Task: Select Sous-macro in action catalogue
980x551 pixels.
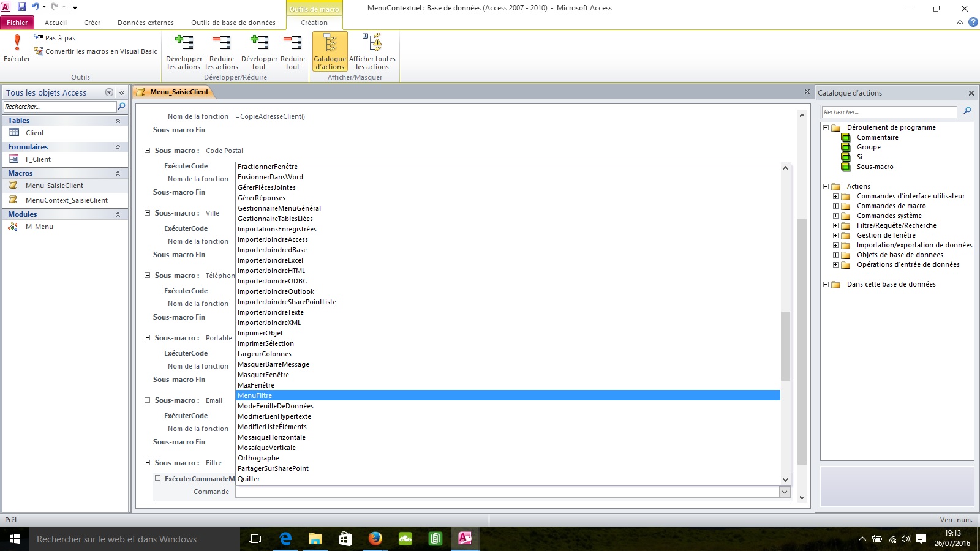Action: click(875, 167)
